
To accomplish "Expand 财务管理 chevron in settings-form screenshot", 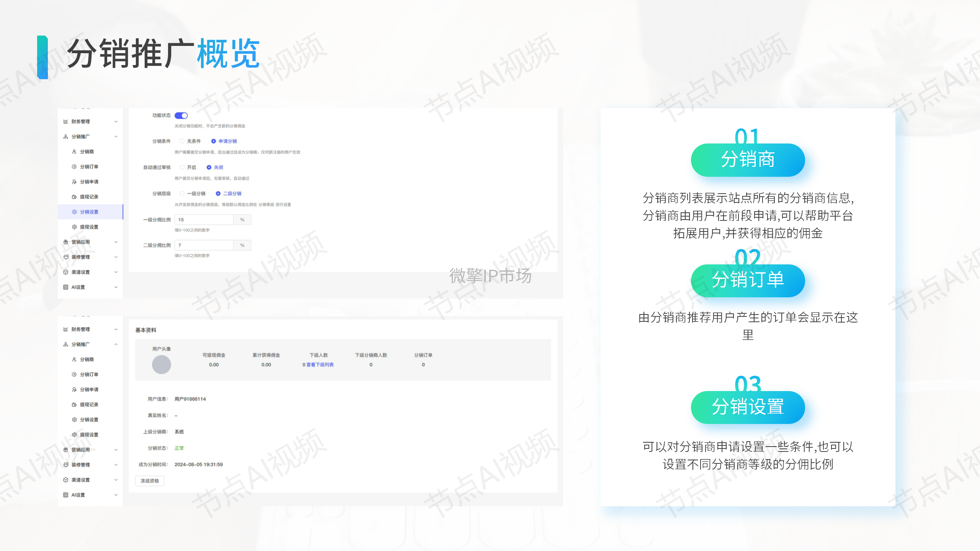I will (116, 122).
